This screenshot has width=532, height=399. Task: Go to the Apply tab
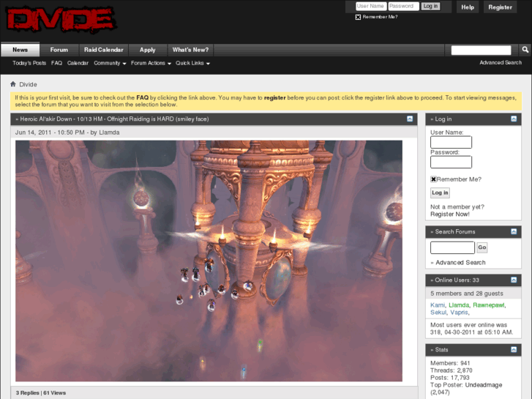pyautogui.click(x=148, y=50)
